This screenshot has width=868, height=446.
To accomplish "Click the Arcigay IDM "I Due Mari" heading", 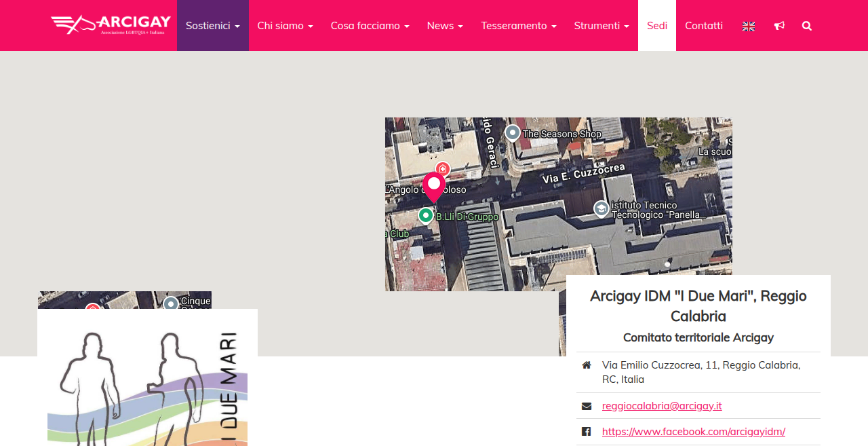I will 698,306.
